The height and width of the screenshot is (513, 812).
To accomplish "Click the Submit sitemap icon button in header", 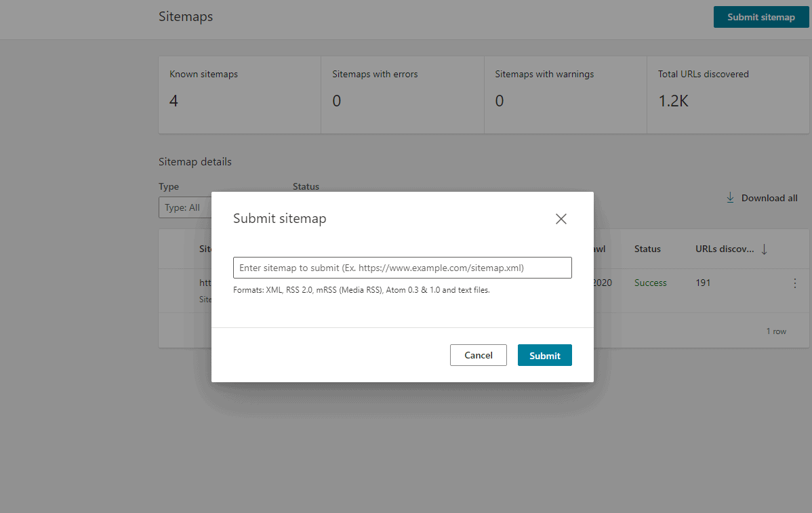I will [x=760, y=17].
